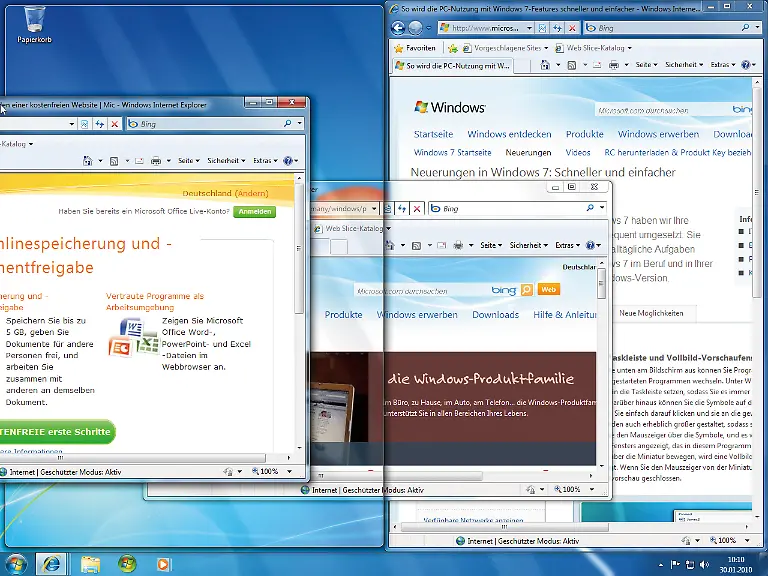Screen dimensions: 768x576
Task: Click the back arrow in the right browser window
Action: [x=398, y=28]
